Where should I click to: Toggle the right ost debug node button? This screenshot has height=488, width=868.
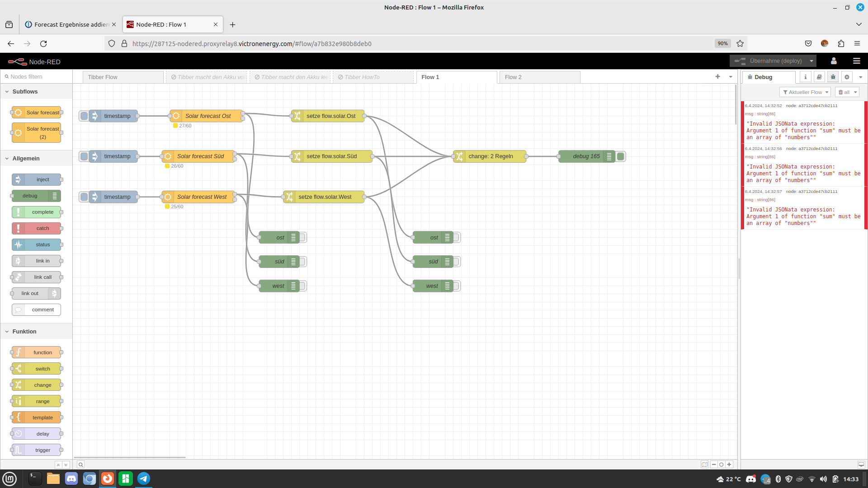click(456, 237)
